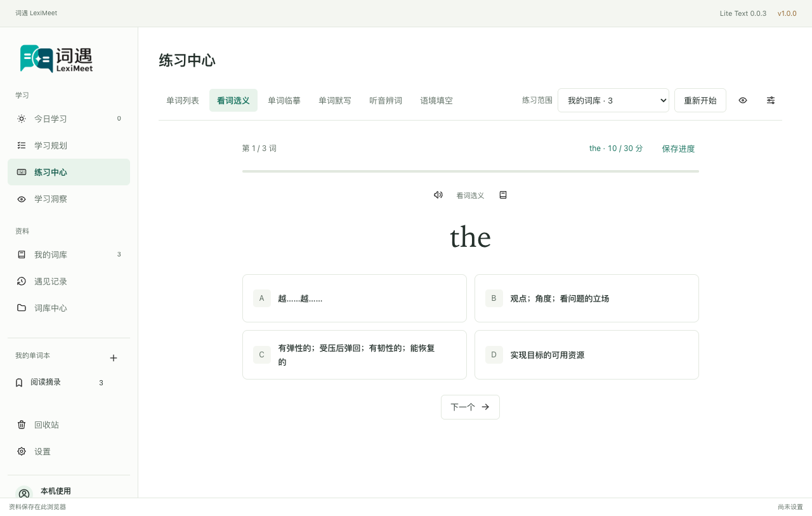The width and height of the screenshot is (812, 516).
Task: Click 资料保存在此浏览器 status text
Action: pos(37,507)
